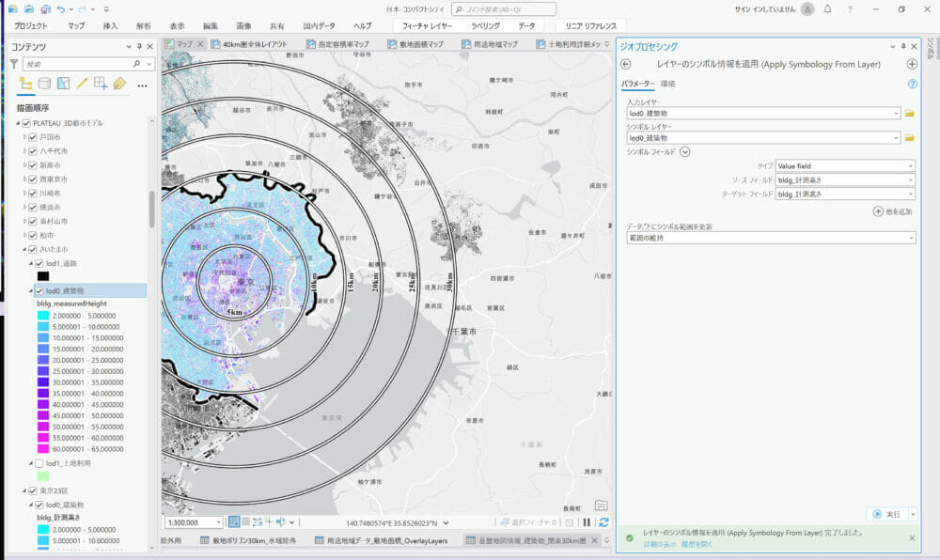This screenshot has width=940, height=560.
Task: Click the Open Project icon in title bar
Action: 29,9
